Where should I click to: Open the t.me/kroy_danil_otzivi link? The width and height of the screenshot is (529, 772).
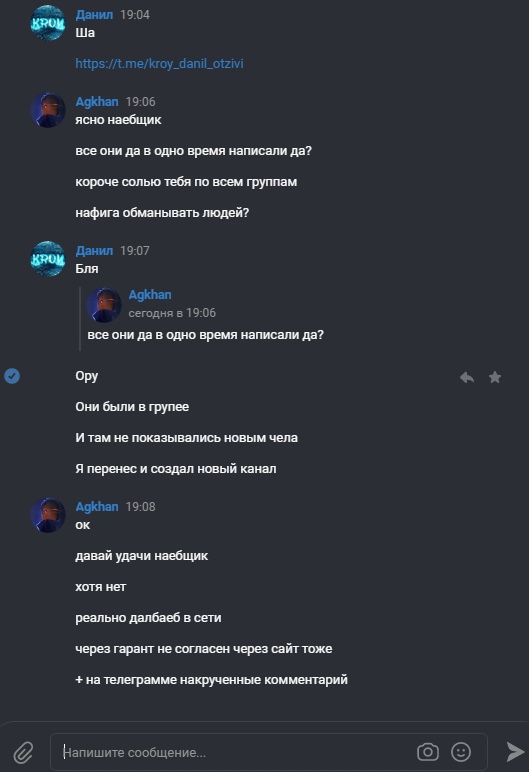(x=159, y=64)
